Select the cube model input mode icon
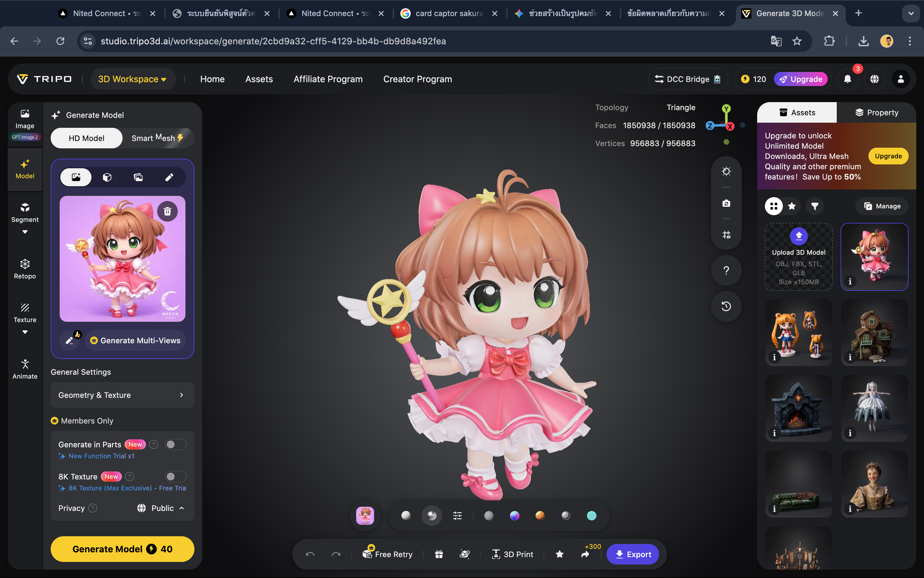Screen dimensions: 924x578 point(107,177)
